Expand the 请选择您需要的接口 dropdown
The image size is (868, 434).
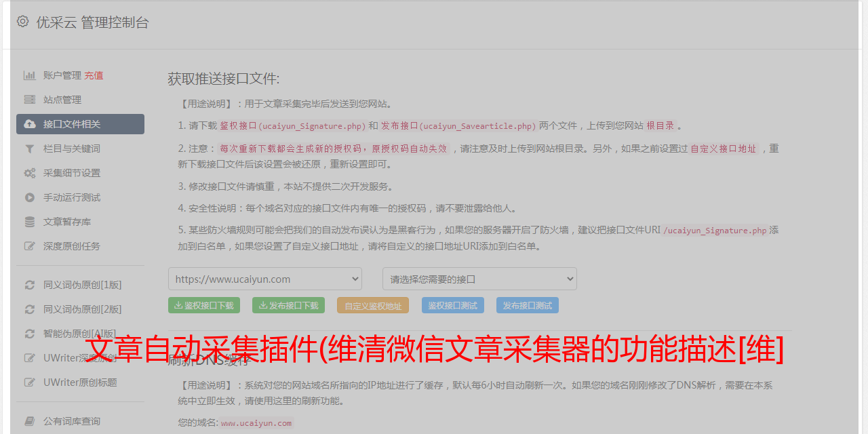[x=479, y=279]
